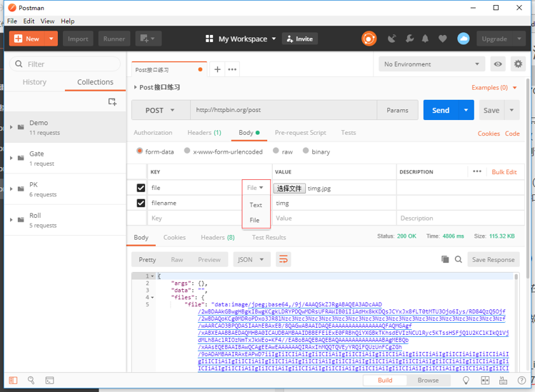Uncheck the filename key row checkbox
Screen dimensions: 535x392
(141, 203)
